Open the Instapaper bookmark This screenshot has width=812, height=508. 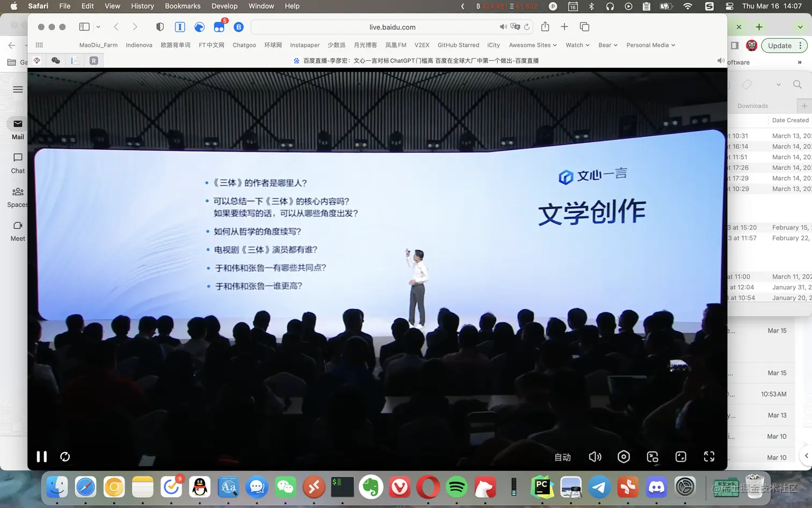pyautogui.click(x=305, y=45)
